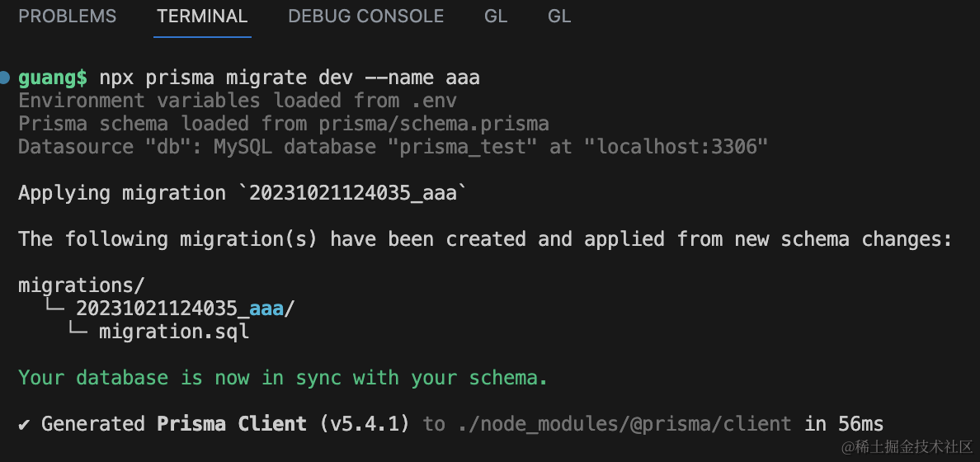Click the .env file reference

point(434,101)
